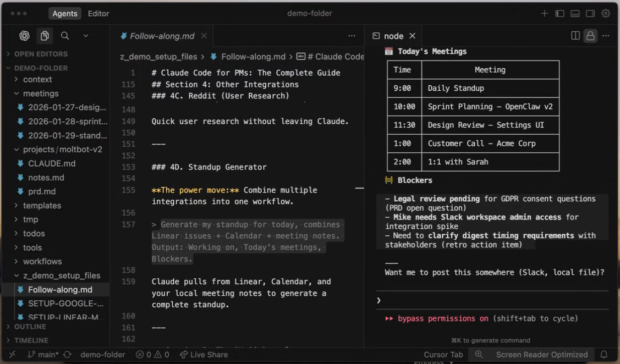Toggle the primary sidebar layout icon

tap(559, 13)
